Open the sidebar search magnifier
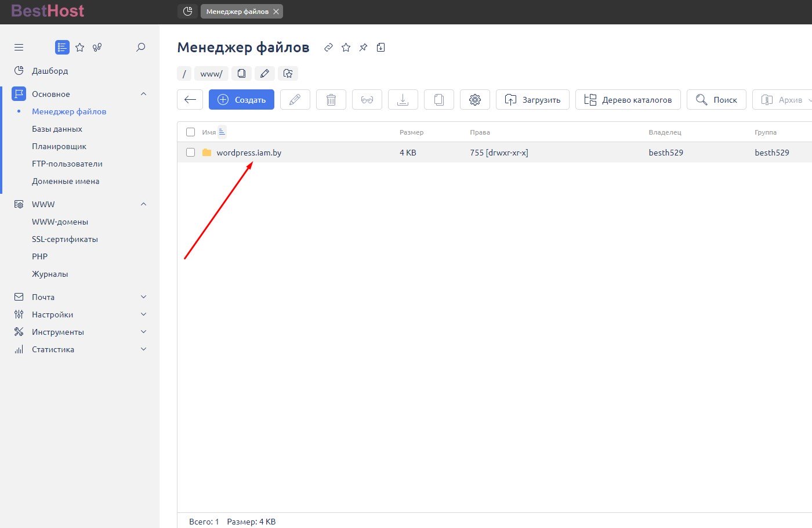Image resolution: width=812 pixels, height=528 pixels. click(140, 48)
